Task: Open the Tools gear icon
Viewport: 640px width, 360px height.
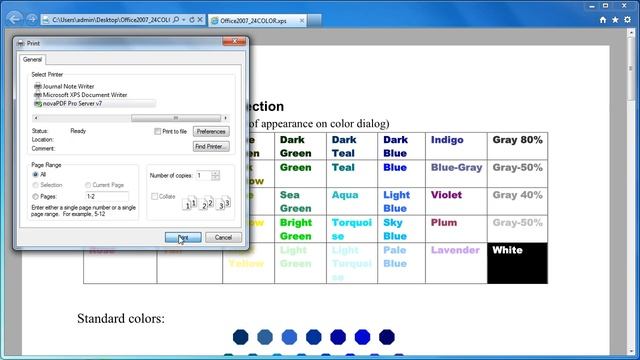Action: pos(627,20)
